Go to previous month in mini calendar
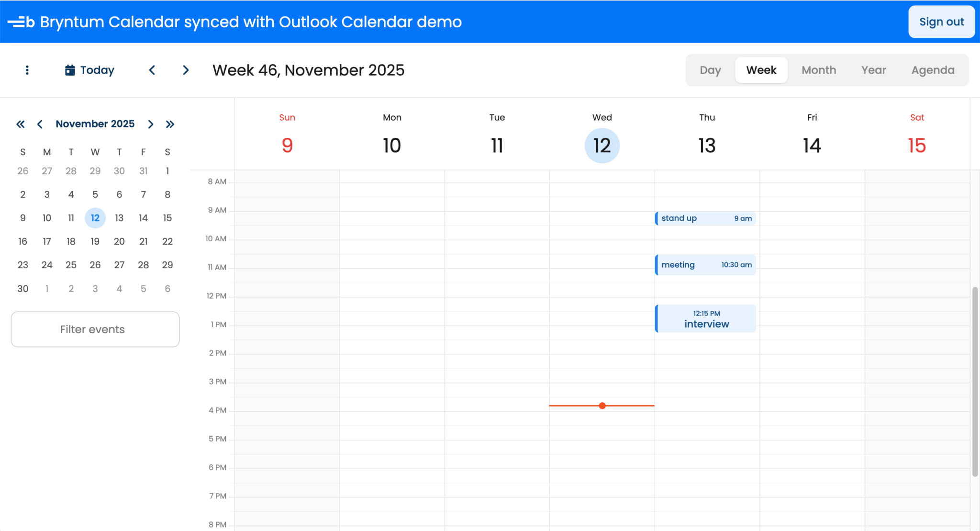980x531 pixels. coord(40,124)
